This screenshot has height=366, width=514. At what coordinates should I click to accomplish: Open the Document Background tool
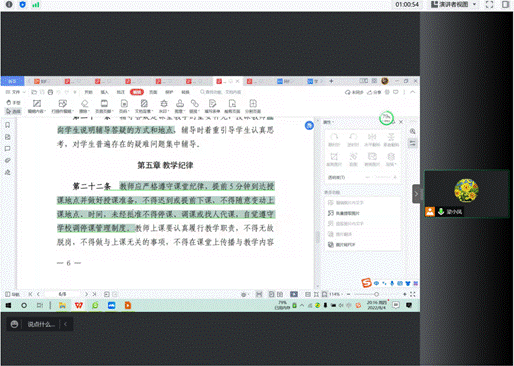pos(144,106)
